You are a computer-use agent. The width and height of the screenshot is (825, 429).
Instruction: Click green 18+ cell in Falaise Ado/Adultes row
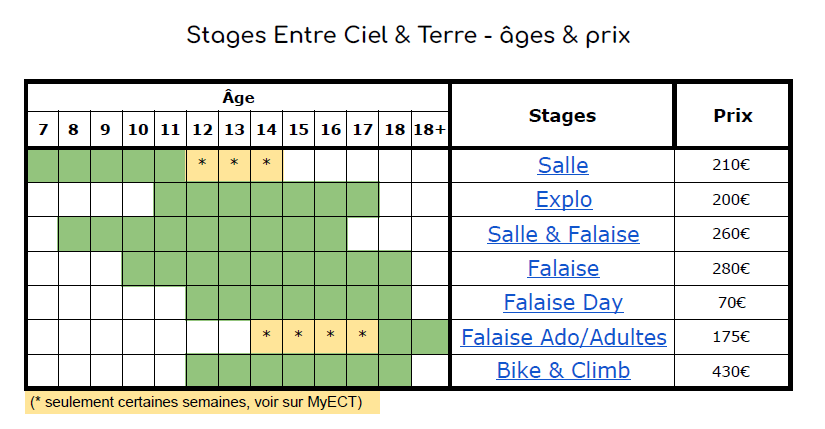pyautogui.click(x=430, y=337)
